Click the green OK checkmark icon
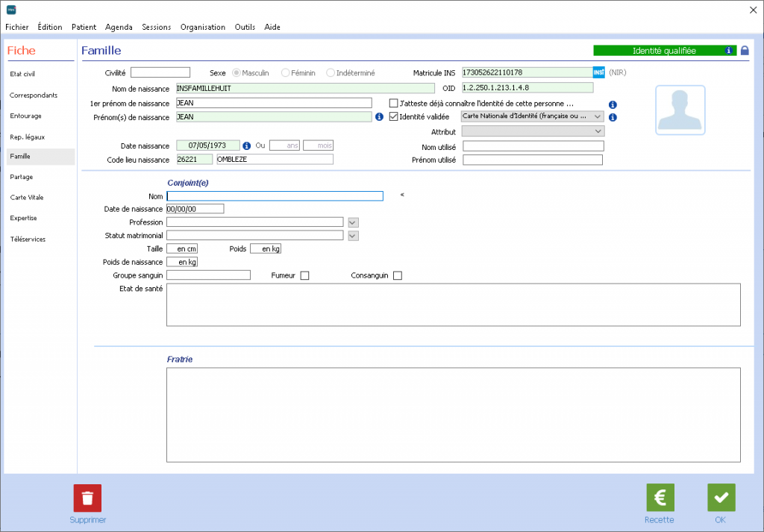The image size is (764, 532). click(x=721, y=498)
